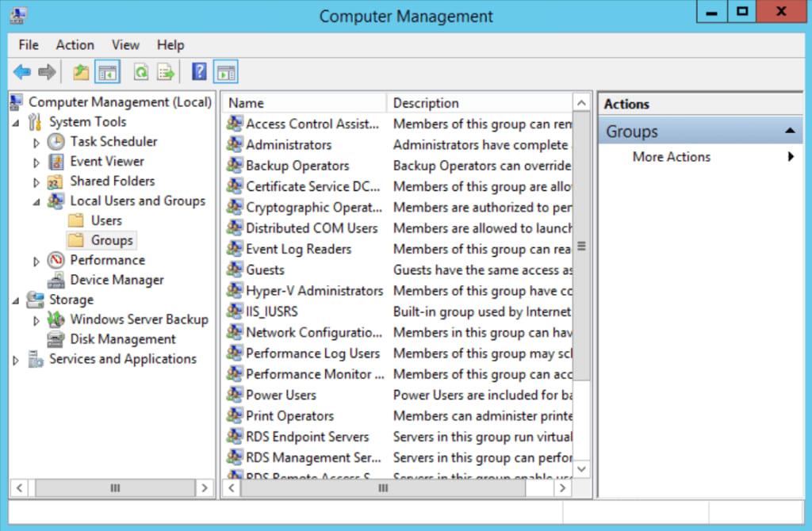Collapse the Storage tree node
This screenshot has width=812, height=531.
(16, 301)
